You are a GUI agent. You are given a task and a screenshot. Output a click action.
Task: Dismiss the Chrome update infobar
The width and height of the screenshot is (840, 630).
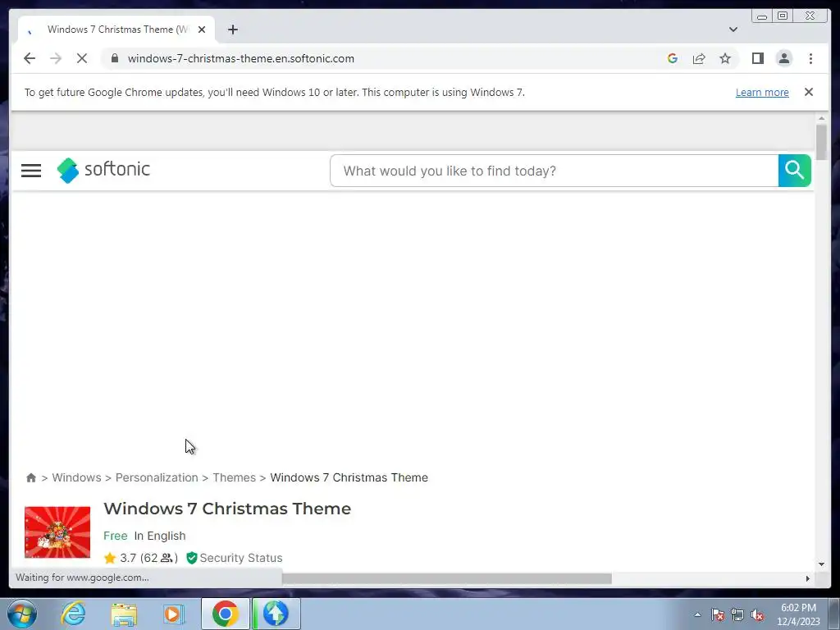coord(808,92)
